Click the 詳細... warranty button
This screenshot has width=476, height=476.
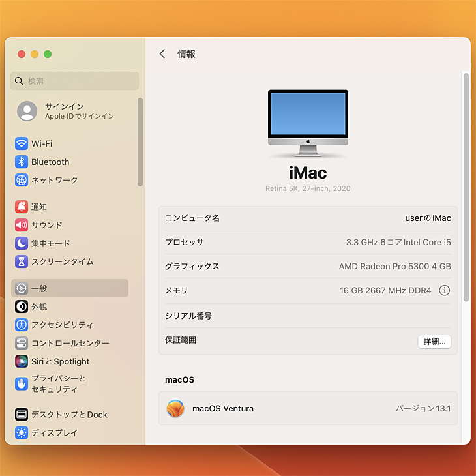pyautogui.click(x=434, y=342)
